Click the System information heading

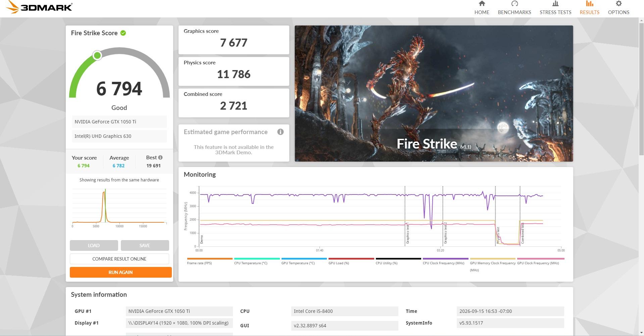(x=99, y=294)
